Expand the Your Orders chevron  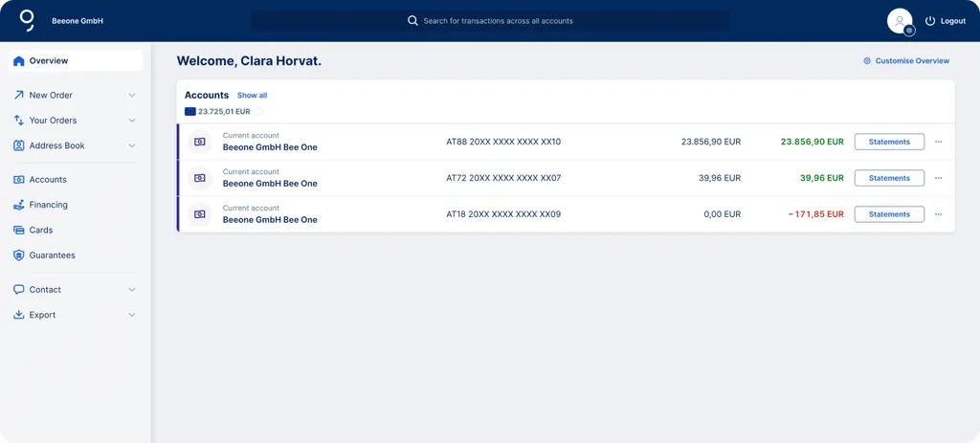tap(132, 120)
